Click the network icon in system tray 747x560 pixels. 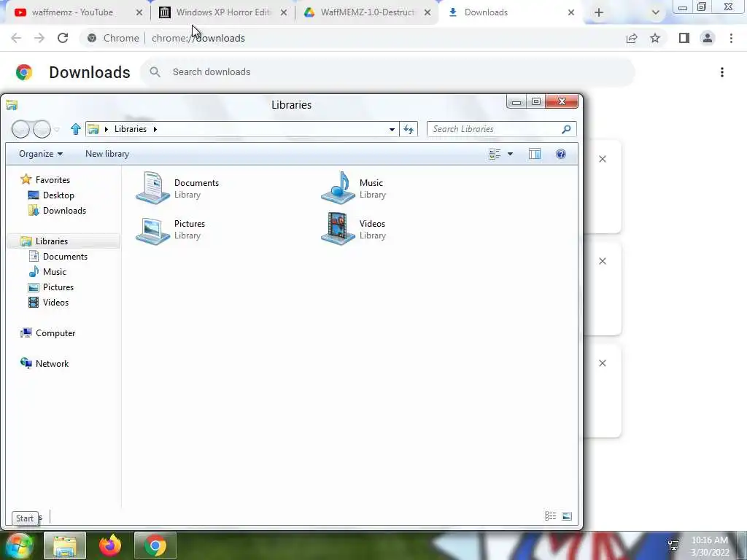[x=673, y=545]
